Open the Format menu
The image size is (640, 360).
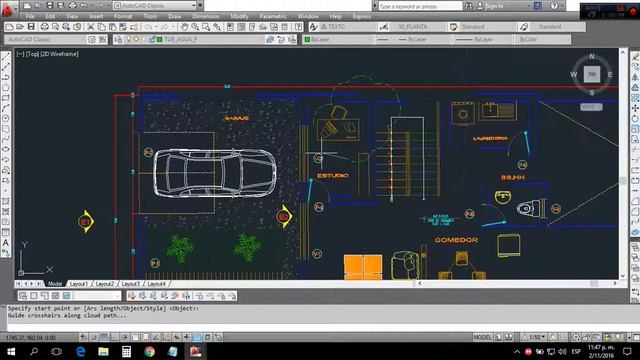click(123, 16)
